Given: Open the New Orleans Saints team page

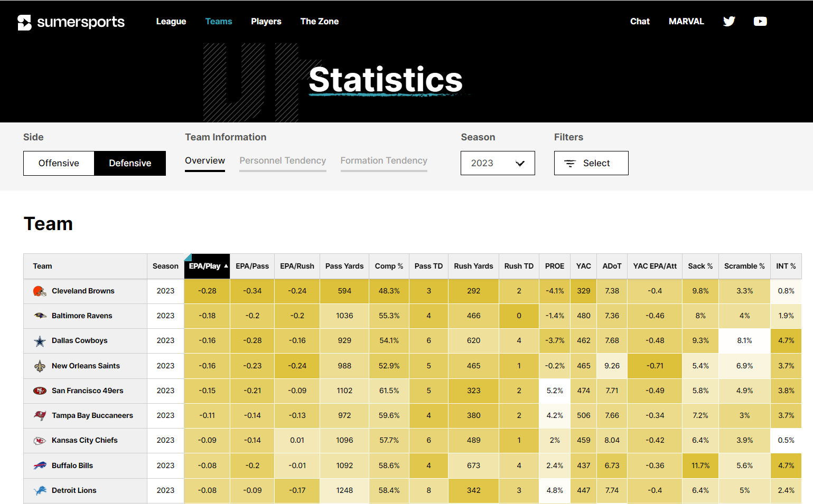Looking at the screenshot, I should [86, 366].
